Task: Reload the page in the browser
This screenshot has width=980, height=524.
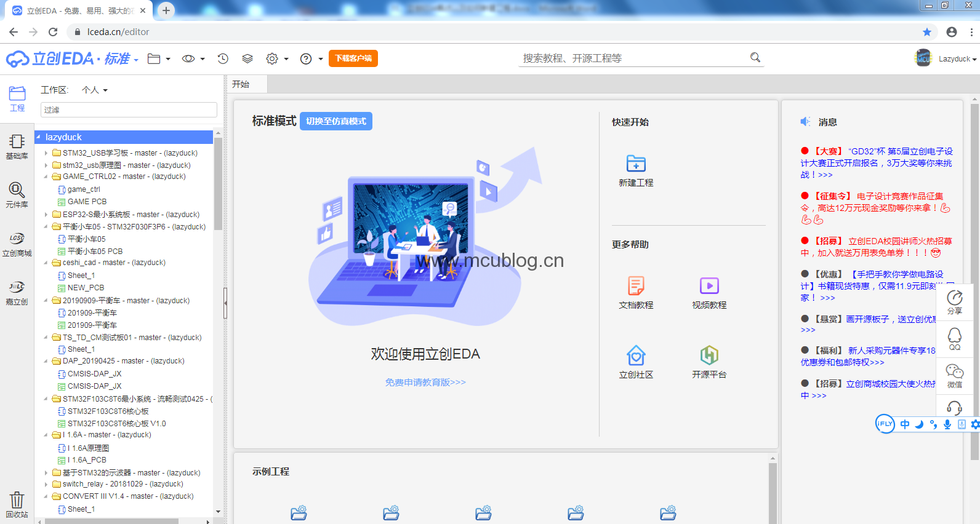Action: 53,32
